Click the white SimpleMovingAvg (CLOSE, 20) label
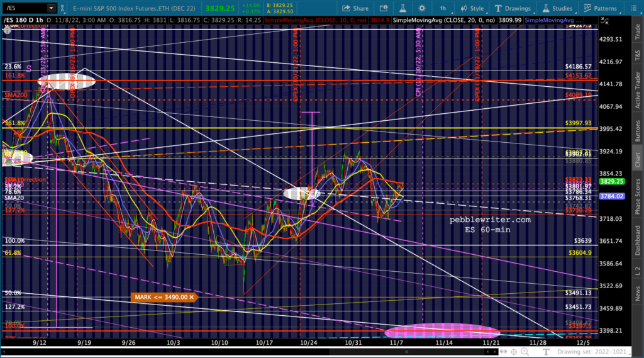The height and width of the screenshot is (358, 644). (443, 20)
